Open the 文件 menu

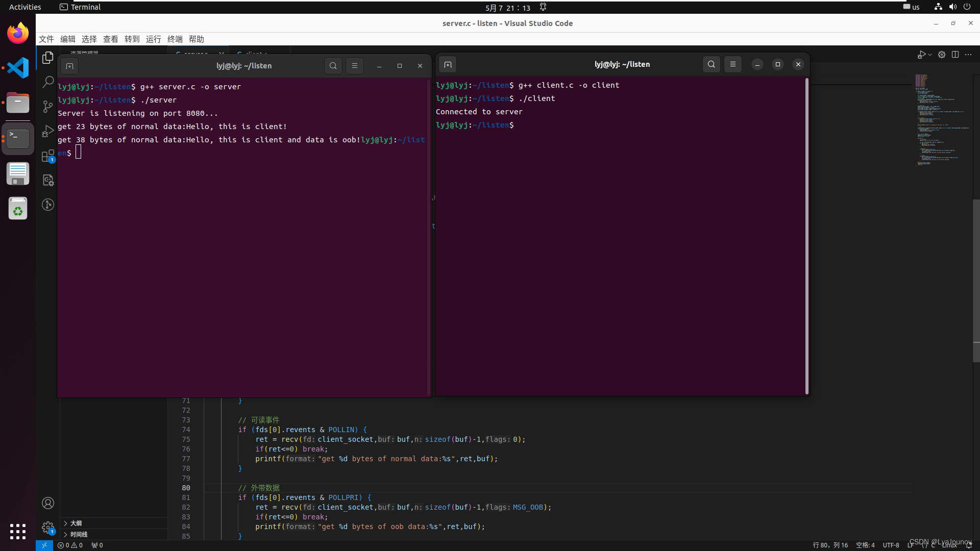46,39
